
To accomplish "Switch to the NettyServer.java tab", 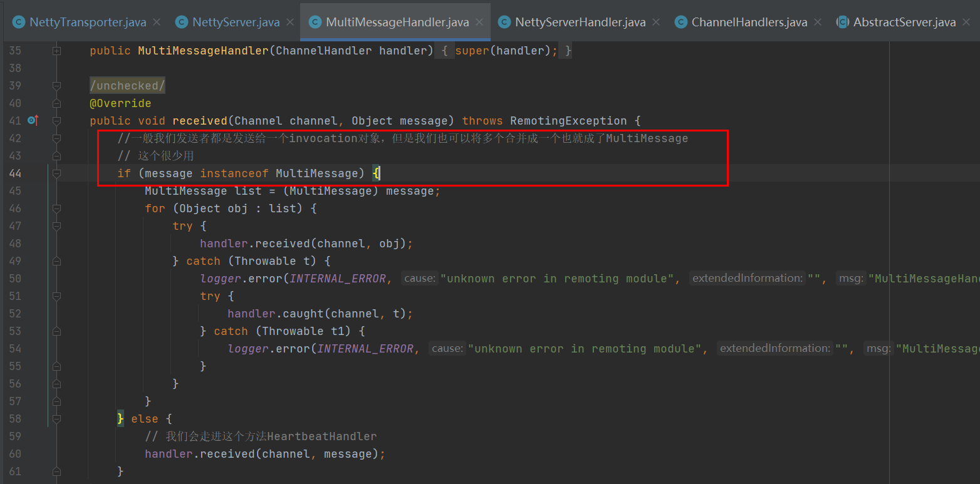I will [x=235, y=22].
